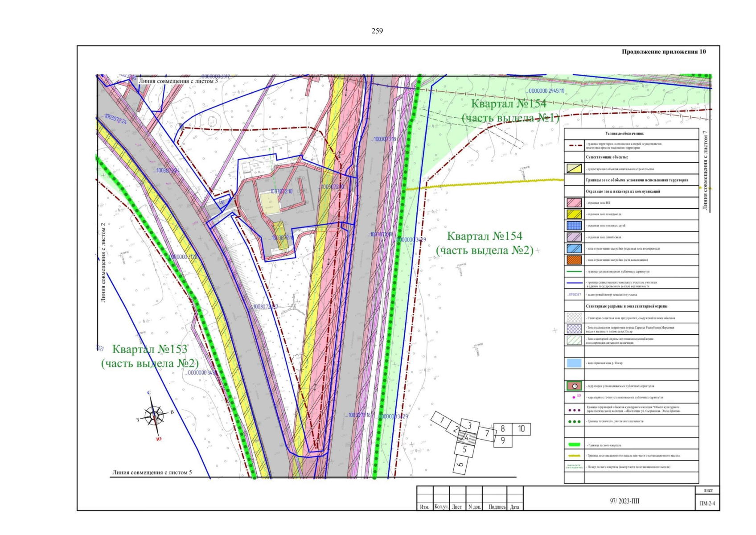Viewport: 756px width, 535px height.
Task: Click the 'Квартал №154 (часть выдела №2)' label
Action: point(485,243)
